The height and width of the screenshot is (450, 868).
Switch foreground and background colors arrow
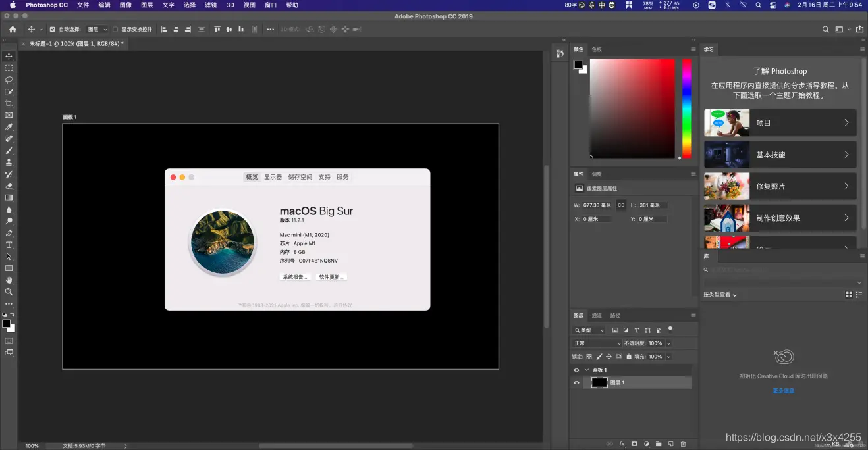point(13,315)
